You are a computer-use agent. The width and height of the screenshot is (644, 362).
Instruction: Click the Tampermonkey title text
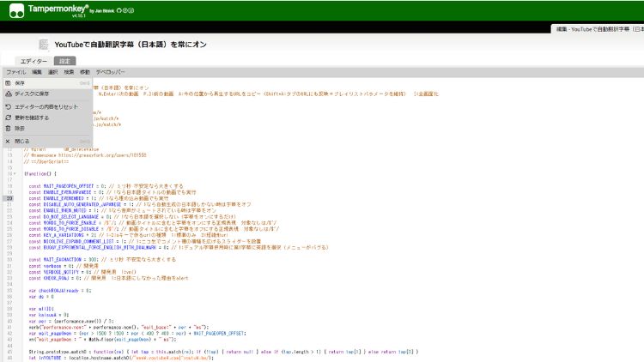point(58,9)
